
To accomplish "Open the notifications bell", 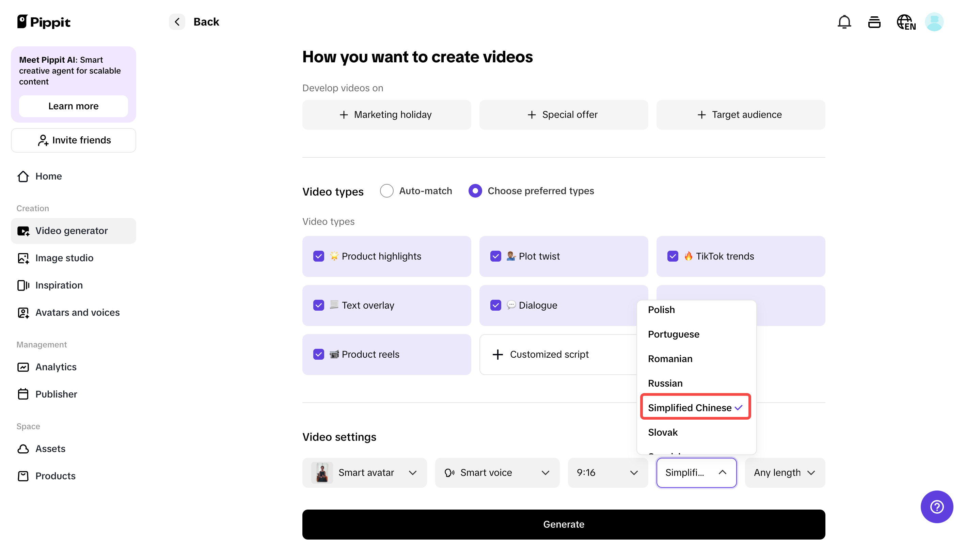I will pos(844,22).
